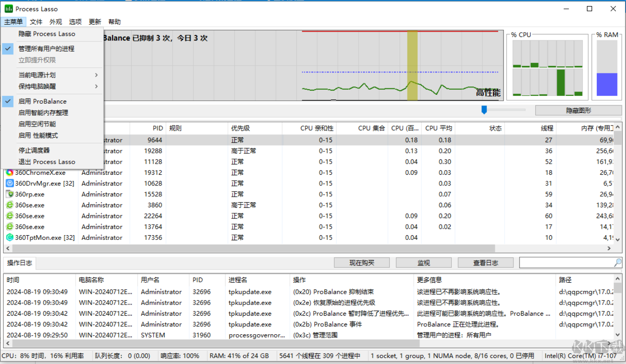Click the 360ChromeX.exe process icon
Screen dimensions: 626x364
tap(10, 172)
